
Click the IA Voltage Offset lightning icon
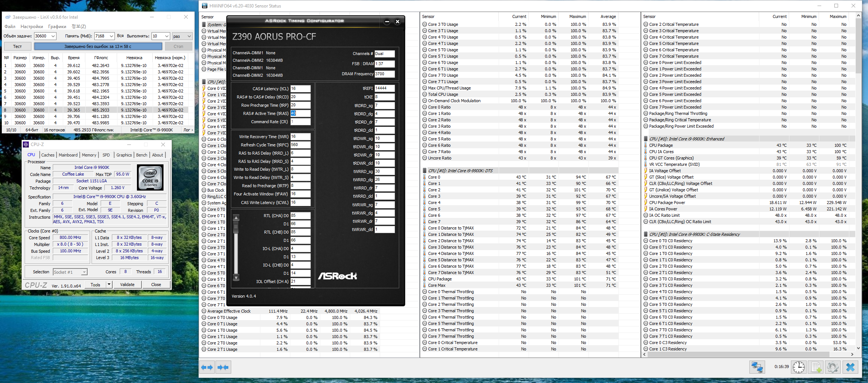click(645, 171)
